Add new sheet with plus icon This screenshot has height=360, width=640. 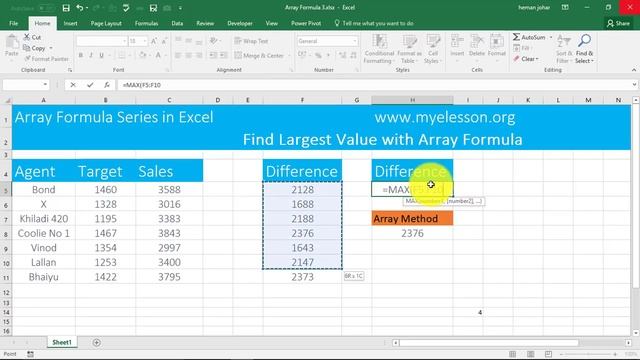(97, 342)
